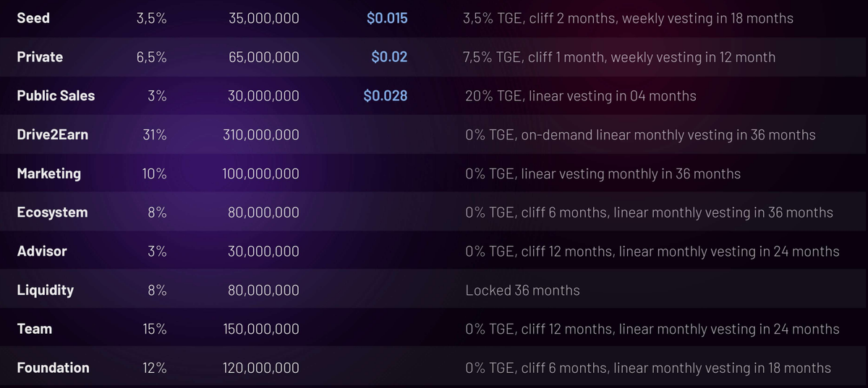Click the Marketing row label

point(48,173)
